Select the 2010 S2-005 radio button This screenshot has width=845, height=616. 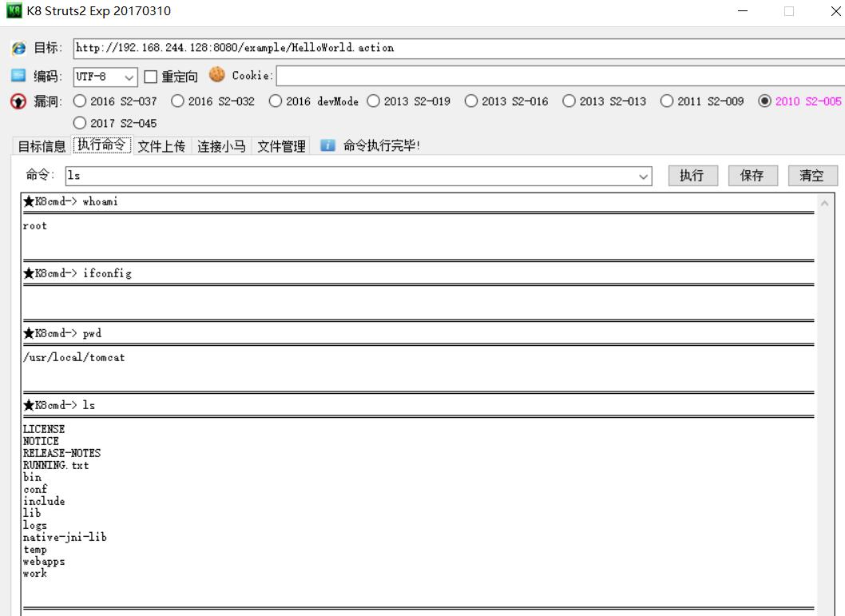pyautogui.click(x=764, y=101)
